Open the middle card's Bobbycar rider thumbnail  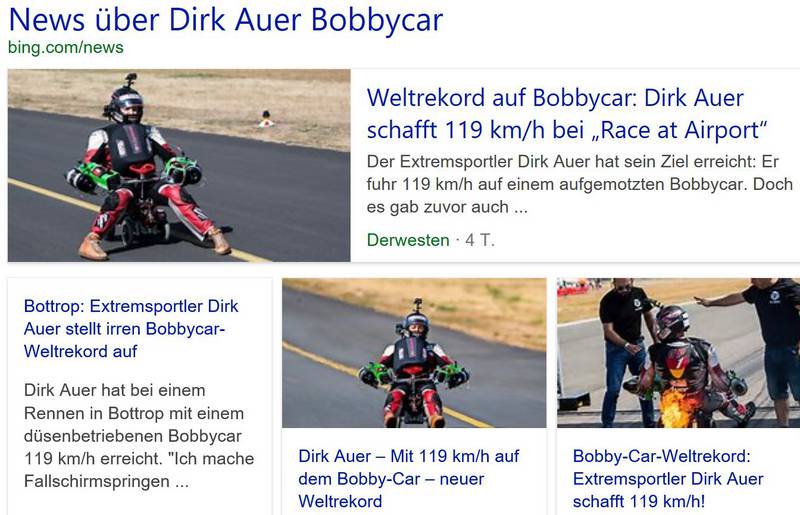click(414, 353)
